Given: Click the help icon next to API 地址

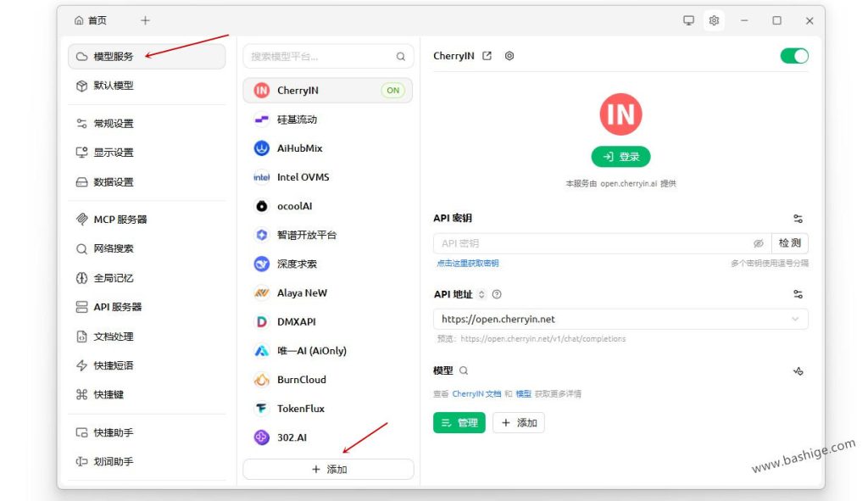Looking at the screenshot, I should click(x=497, y=294).
